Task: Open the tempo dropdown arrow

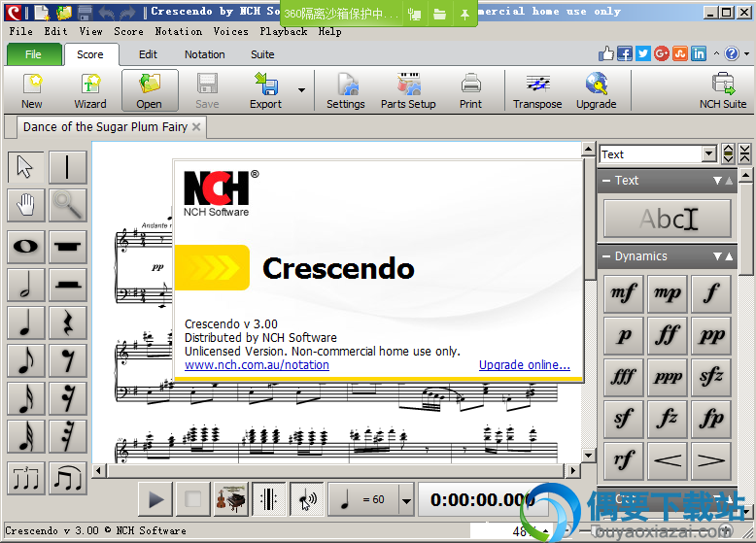Action: (x=406, y=500)
